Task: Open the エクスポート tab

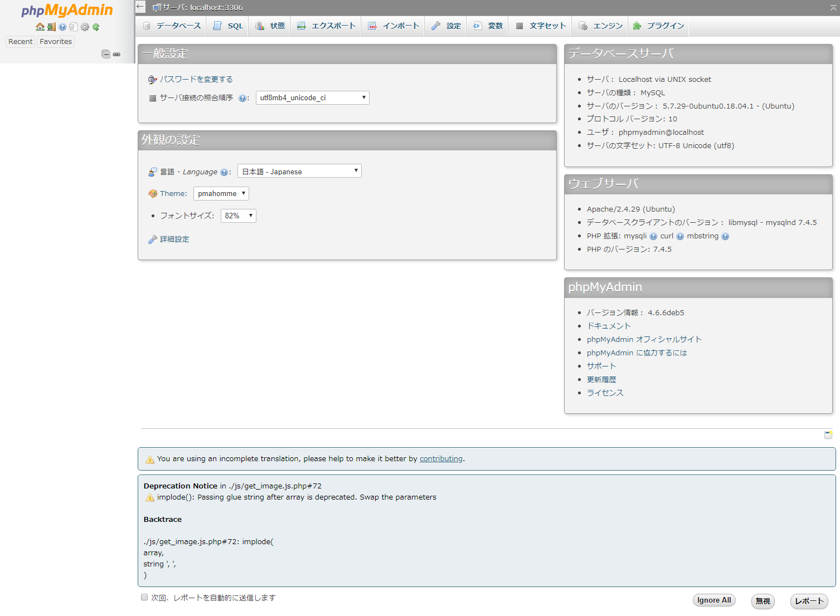Action: [326, 26]
